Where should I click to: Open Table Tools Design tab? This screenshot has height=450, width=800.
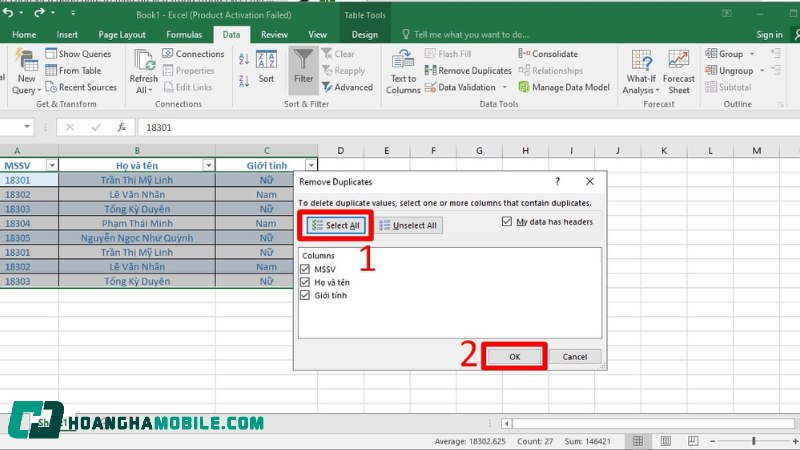coord(365,34)
